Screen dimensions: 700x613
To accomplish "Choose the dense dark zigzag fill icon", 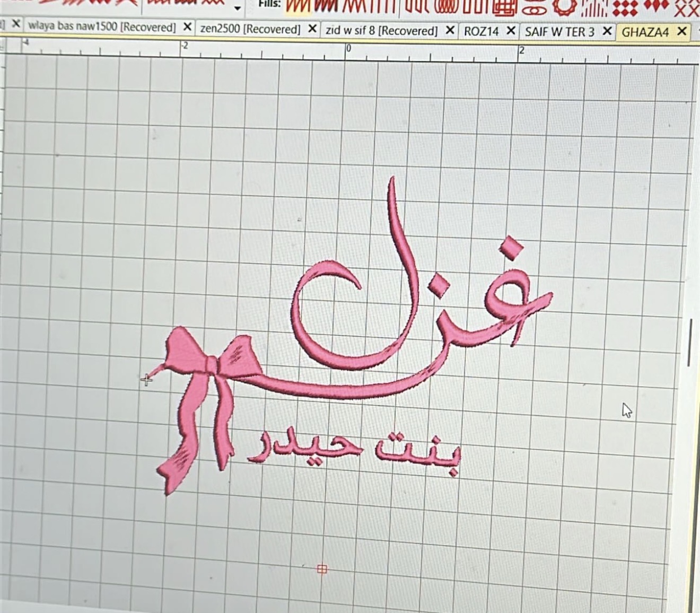I will click(x=326, y=6).
